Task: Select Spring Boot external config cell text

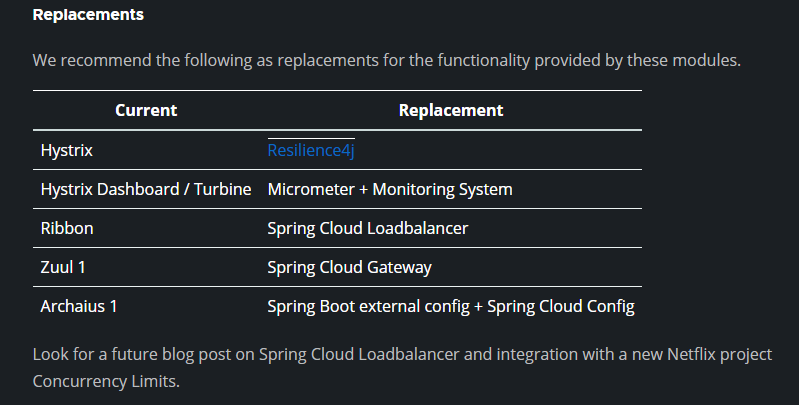Action: pos(368,306)
